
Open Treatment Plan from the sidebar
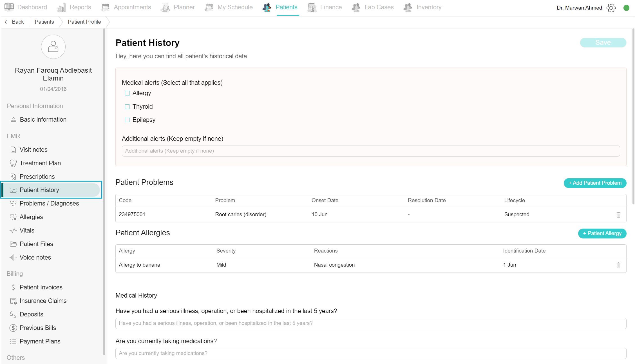click(40, 163)
